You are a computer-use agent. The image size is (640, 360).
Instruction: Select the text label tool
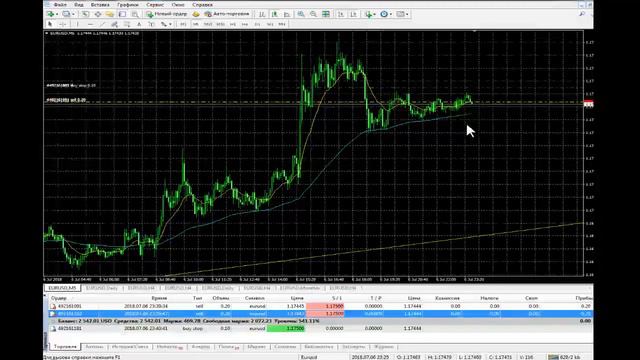click(151, 24)
